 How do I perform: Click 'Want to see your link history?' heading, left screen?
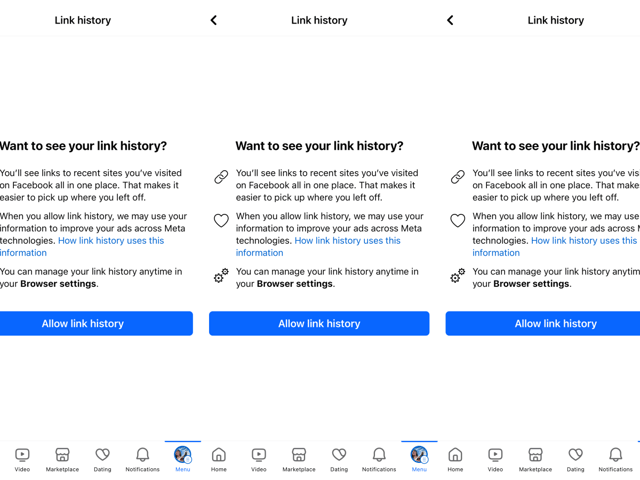[83, 146]
